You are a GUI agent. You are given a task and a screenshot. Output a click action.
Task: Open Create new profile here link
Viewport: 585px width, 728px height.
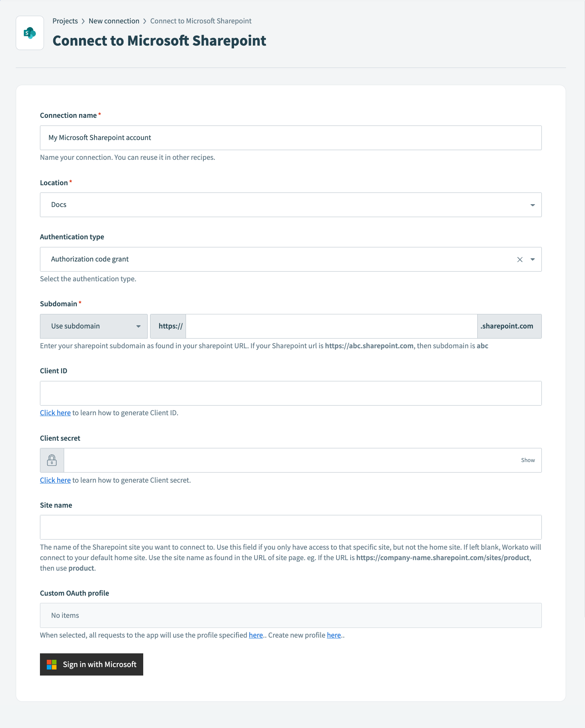pos(334,635)
